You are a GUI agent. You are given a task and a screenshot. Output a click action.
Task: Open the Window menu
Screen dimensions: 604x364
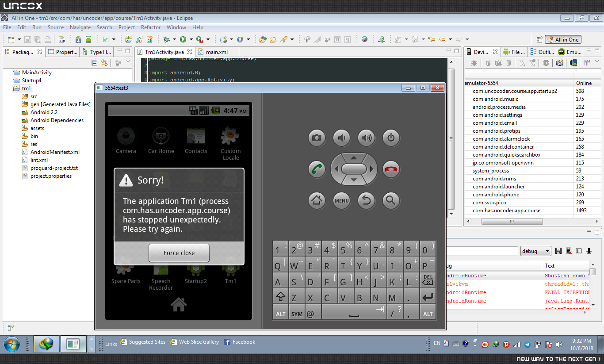(x=176, y=27)
